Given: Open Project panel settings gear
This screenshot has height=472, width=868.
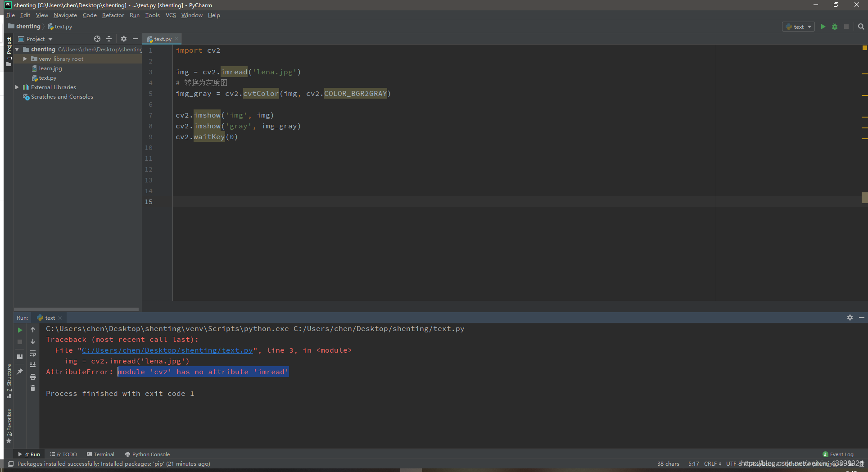Looking at the screenshot, I should point(124,39).
